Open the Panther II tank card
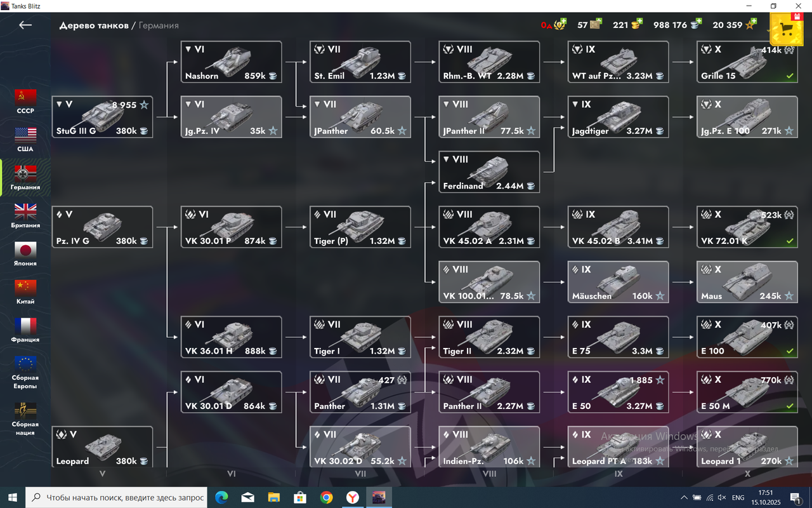812x508 pixels. (x=489, y=392)
